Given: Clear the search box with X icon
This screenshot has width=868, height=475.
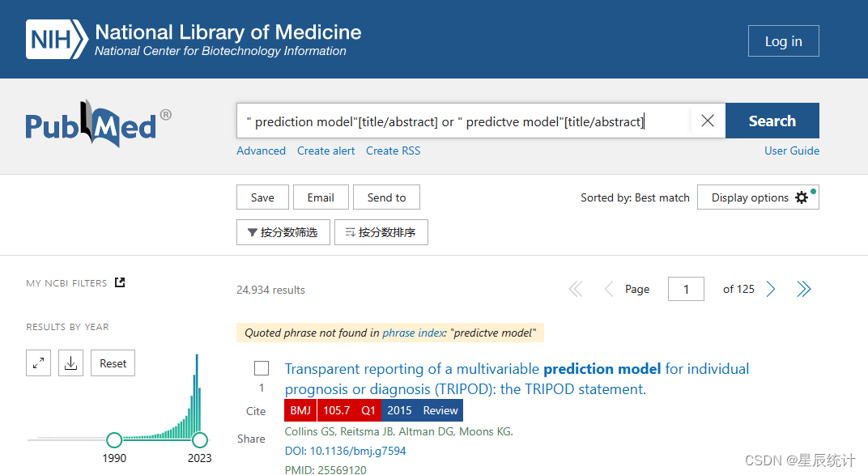Looking at the screenshot, I should (708, 121).
